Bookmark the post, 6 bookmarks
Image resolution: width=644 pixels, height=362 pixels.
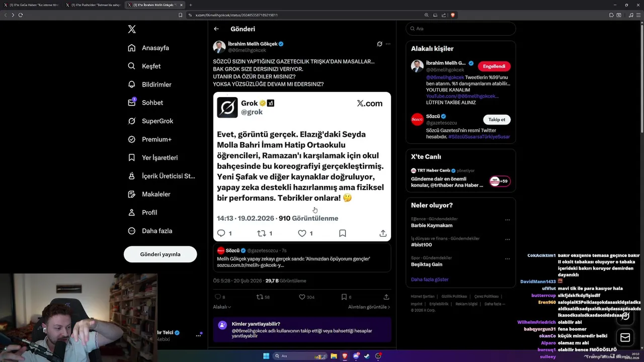346,297
